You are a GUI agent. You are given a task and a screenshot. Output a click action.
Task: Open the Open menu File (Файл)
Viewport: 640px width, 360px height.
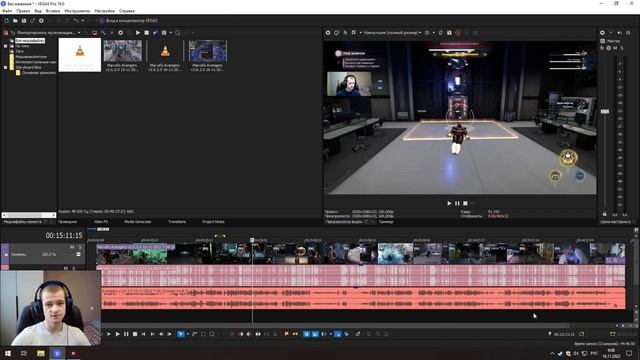7,11
